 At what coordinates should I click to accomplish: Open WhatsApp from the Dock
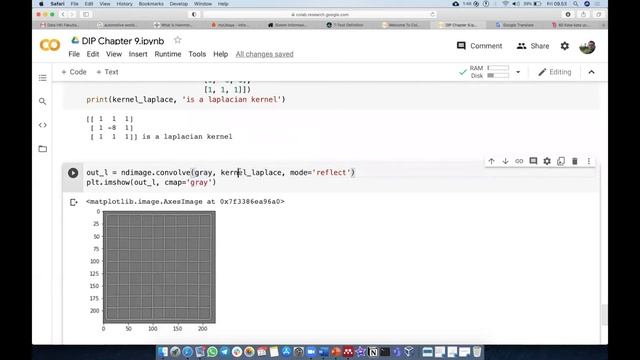tap(212, 352)
